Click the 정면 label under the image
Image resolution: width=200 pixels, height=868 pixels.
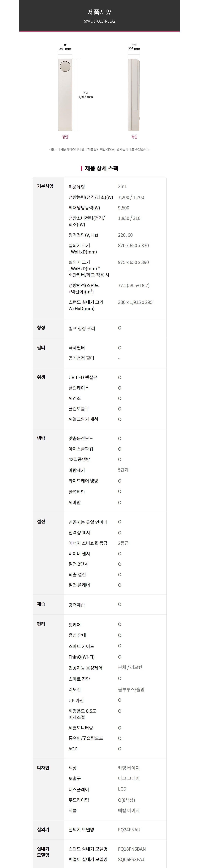(x=65, y=137)
